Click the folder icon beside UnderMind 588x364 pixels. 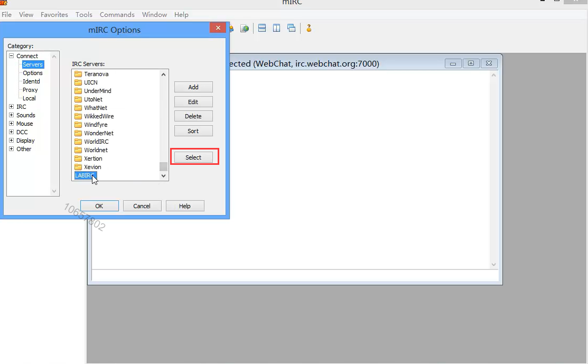coord(78,91)
